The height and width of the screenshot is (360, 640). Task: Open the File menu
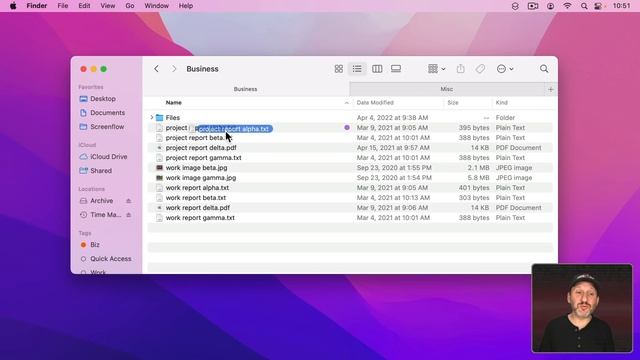(x=62, y=6)
